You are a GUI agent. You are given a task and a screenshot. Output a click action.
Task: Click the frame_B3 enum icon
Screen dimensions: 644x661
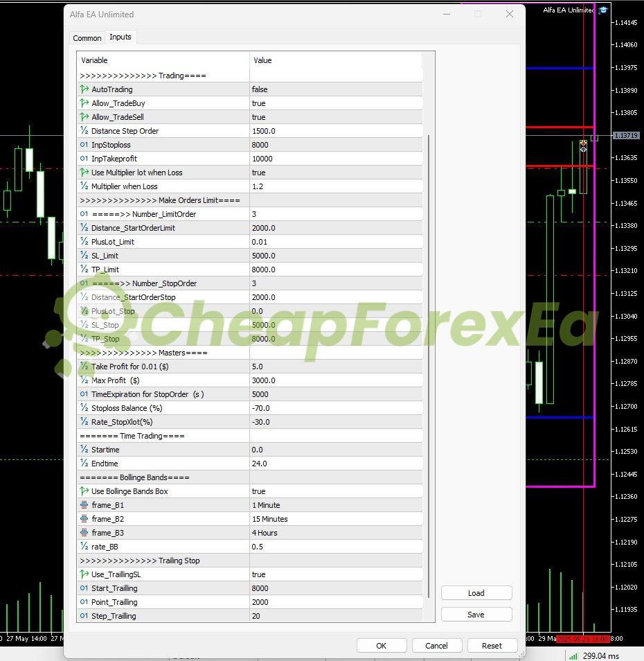(84, 532)
